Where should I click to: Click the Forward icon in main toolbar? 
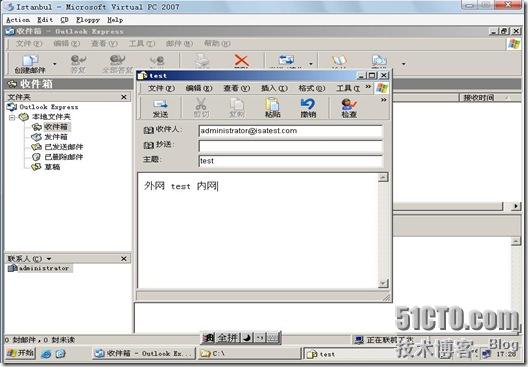[157, 61]
